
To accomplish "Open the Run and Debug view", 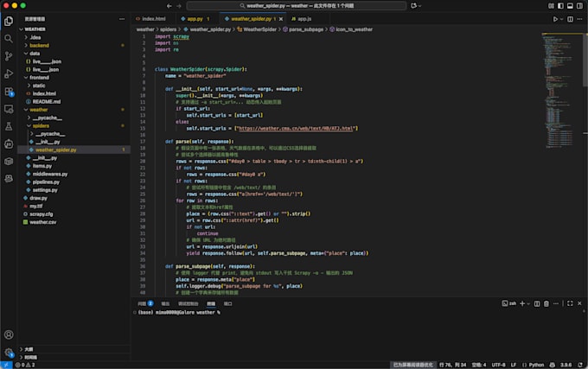I will point(9,73).
